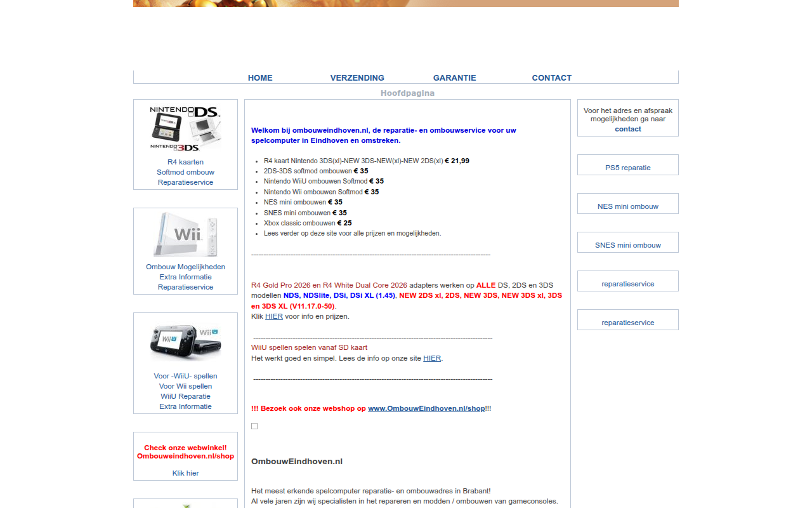
Task: Open the bold contact link in sidebar
Action: (x=628, y=129)
